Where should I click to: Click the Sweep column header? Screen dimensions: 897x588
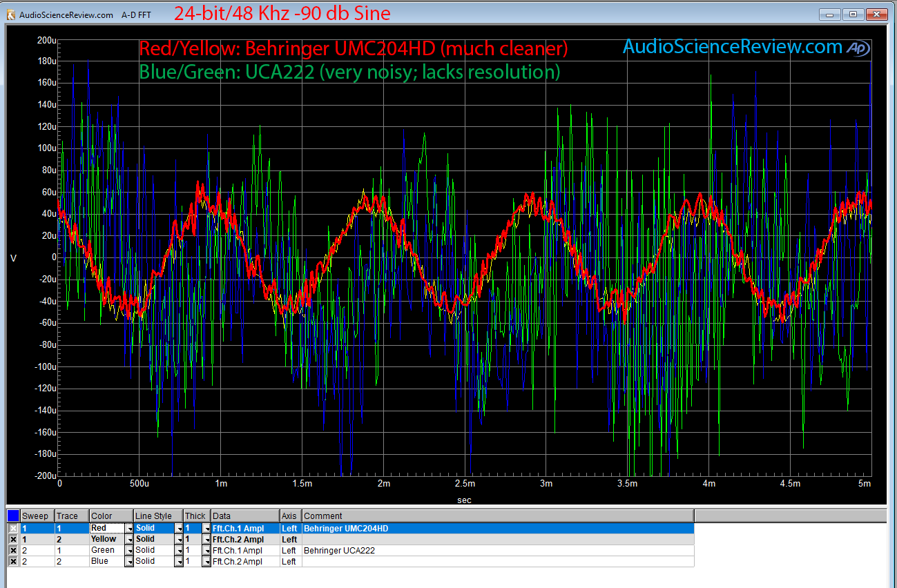(37, 516)
